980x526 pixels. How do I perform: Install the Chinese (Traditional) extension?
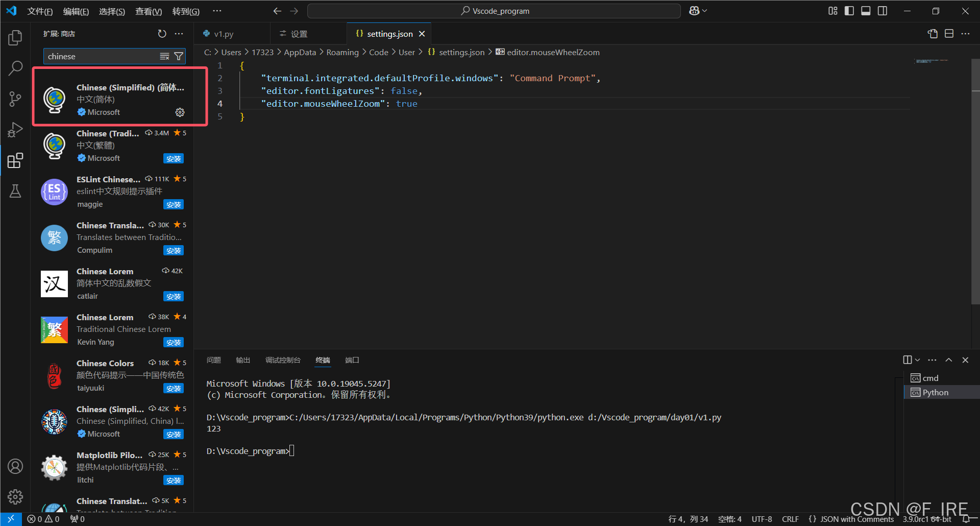point(174,158)
